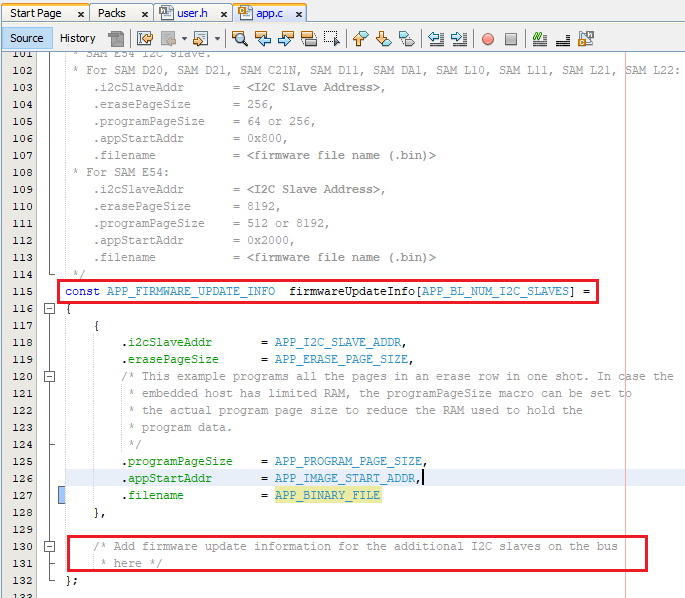Close the app.c tab
Screen dimensions: 685x598
click(299, 14)
